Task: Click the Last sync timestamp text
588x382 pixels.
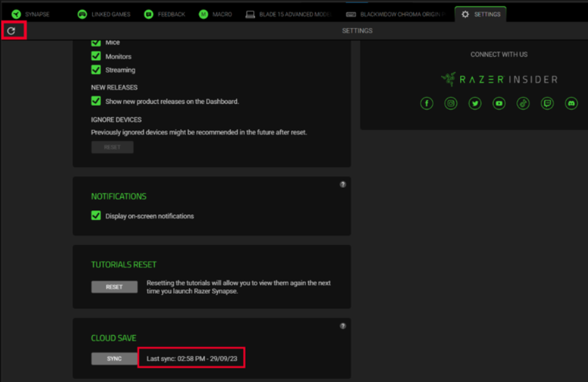Action: [x=191, y=357]
